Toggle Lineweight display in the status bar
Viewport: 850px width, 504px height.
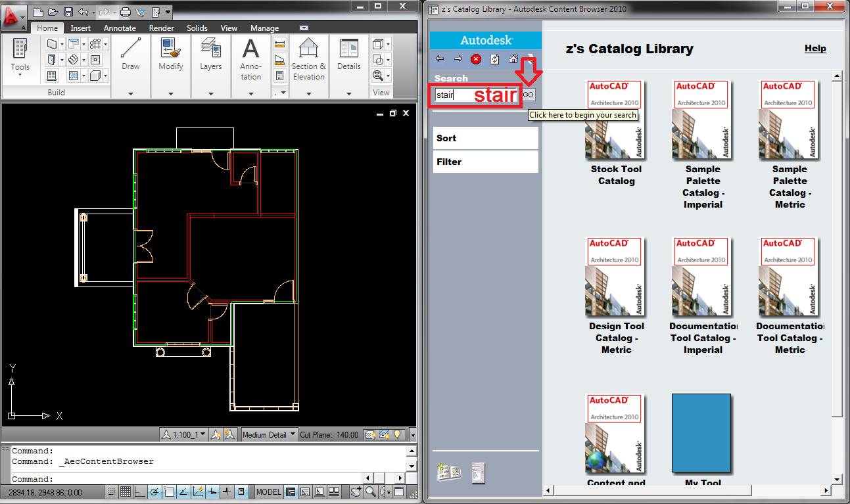point(227,492)
